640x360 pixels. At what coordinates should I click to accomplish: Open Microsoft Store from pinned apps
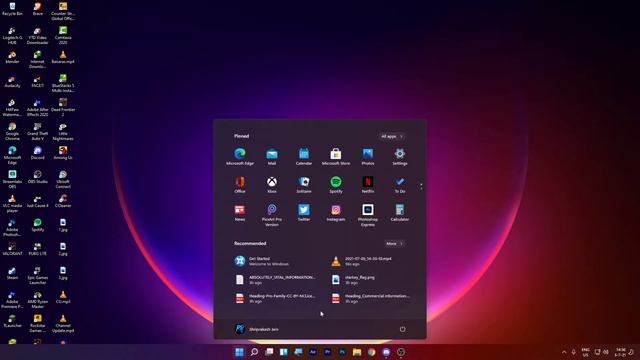point(336,157)
